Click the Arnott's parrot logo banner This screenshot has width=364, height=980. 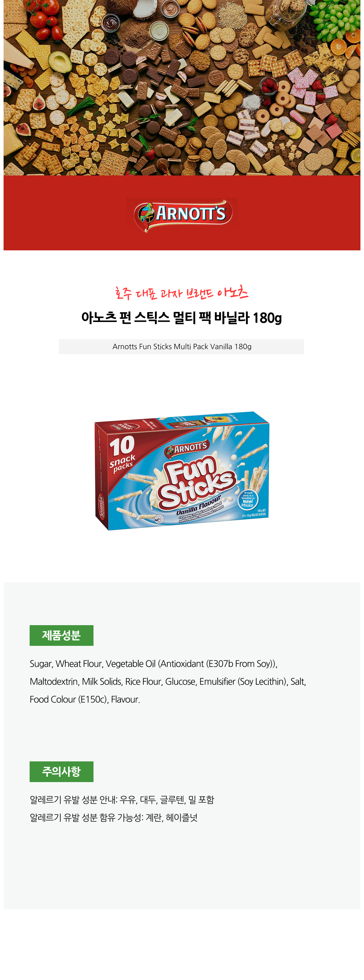pyautogui.click(x=182, y=214)
